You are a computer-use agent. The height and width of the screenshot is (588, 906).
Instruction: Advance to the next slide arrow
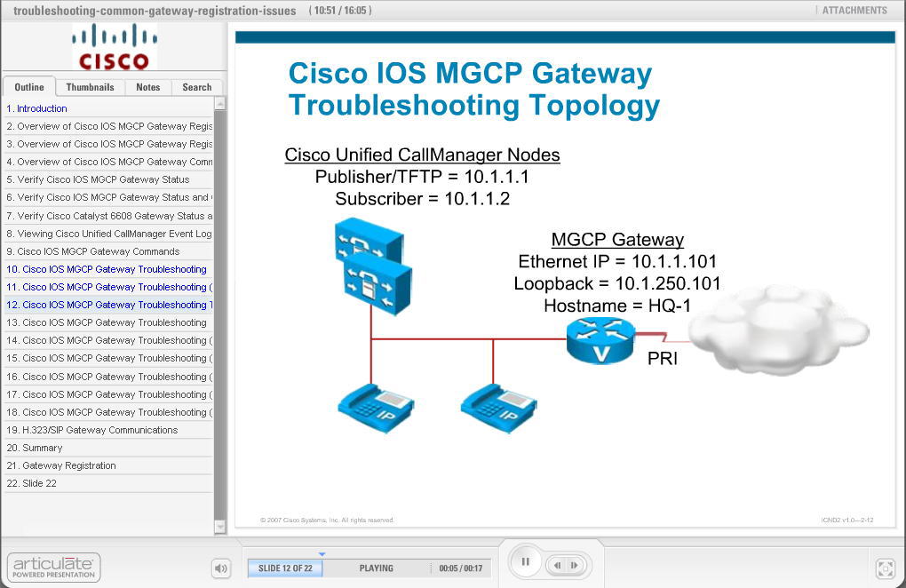point(575,566)
